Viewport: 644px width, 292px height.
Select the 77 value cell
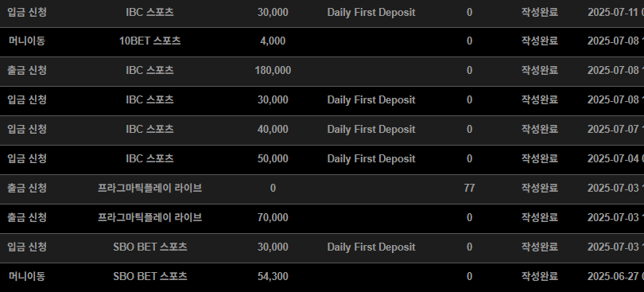pyautogui.click(x=469, y=188)
